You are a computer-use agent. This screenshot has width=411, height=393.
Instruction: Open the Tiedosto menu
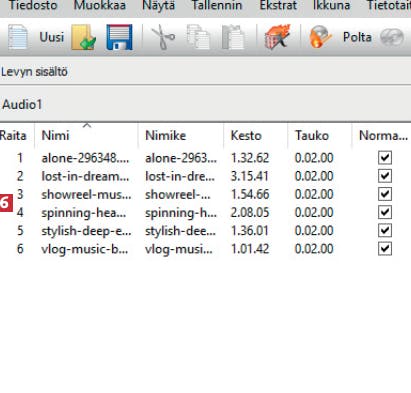pos(33,5)
